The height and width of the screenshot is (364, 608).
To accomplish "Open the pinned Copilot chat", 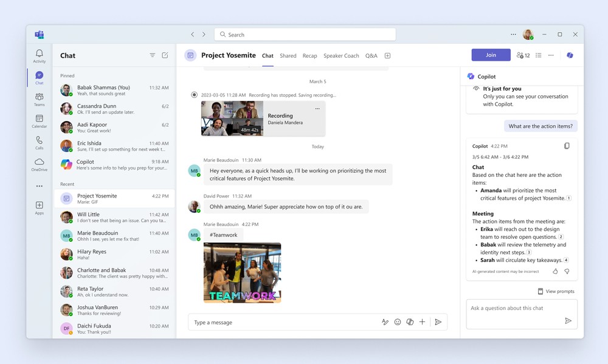I will pyautogui.click(x=114, y=165).
